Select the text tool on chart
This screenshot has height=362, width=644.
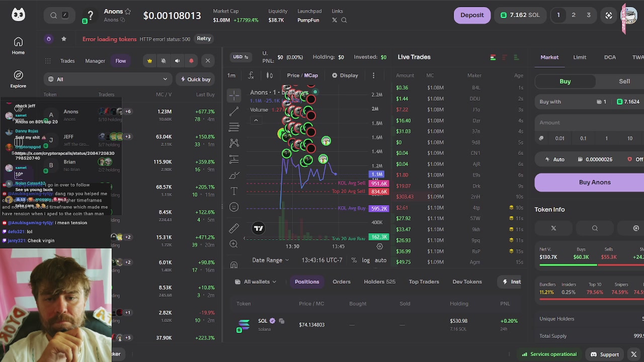click(234, 191)
